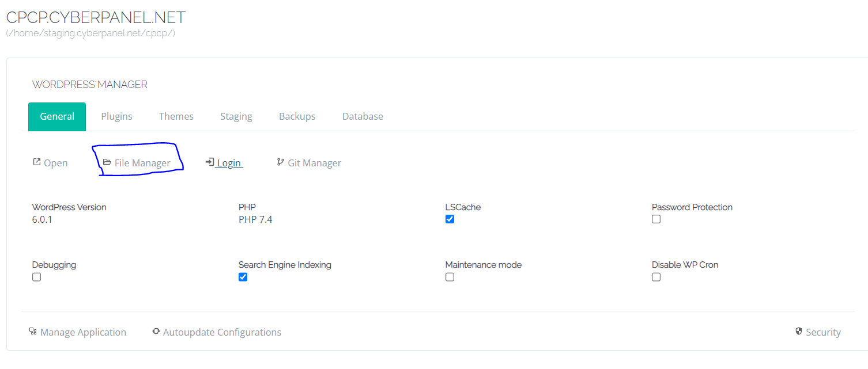The height and width of the screenshot is (369, 868).
Task: Select the General tab
Action: click(x=57, y=116)
